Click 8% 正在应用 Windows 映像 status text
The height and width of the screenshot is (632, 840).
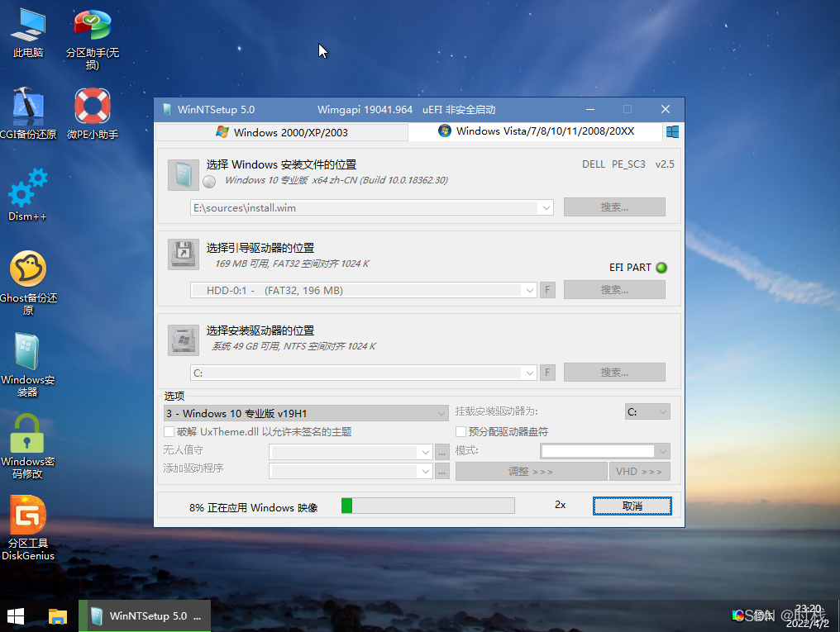tap(253, 507)
